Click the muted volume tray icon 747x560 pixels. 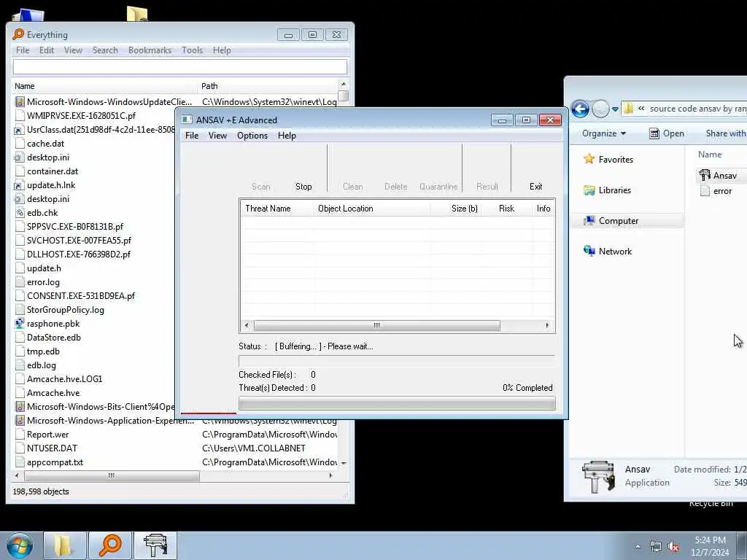[x=673, y=547]
